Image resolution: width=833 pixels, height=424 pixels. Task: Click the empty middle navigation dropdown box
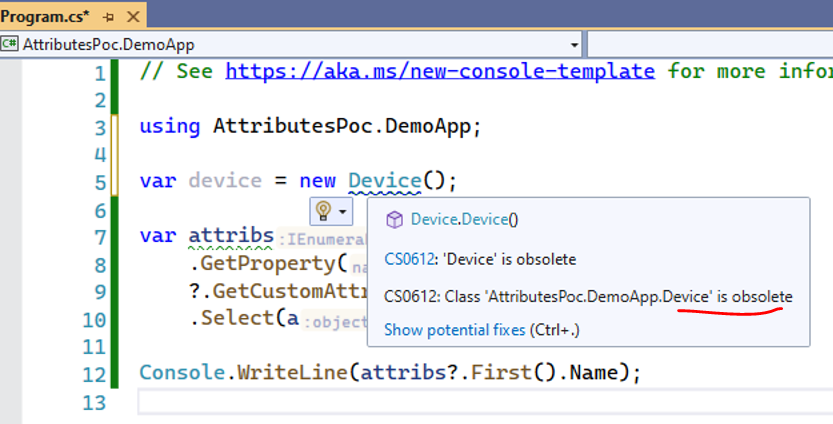click(708, 45)
